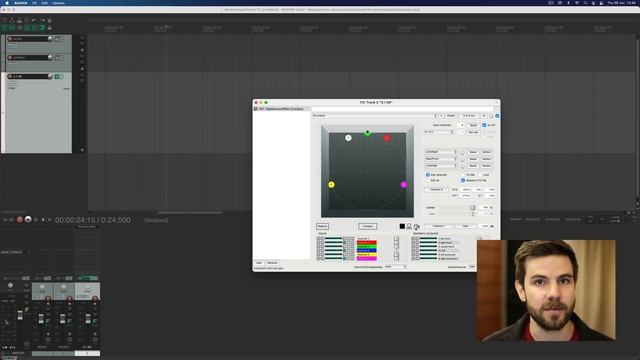Viewport: 640px width, 360px height.
Task: Click the plus button beside the preset dropdown
Action: [441, 116]
